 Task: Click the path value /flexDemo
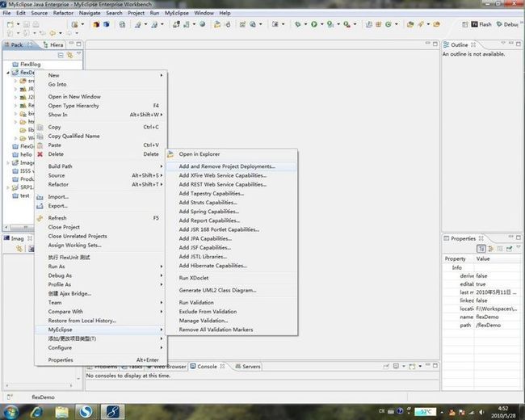tap(489, 325)
